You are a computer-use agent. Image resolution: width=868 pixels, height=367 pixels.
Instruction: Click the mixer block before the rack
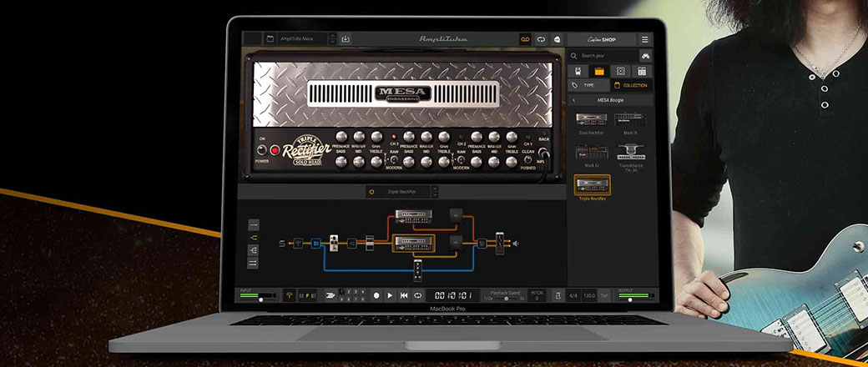(x=482, y=243)
